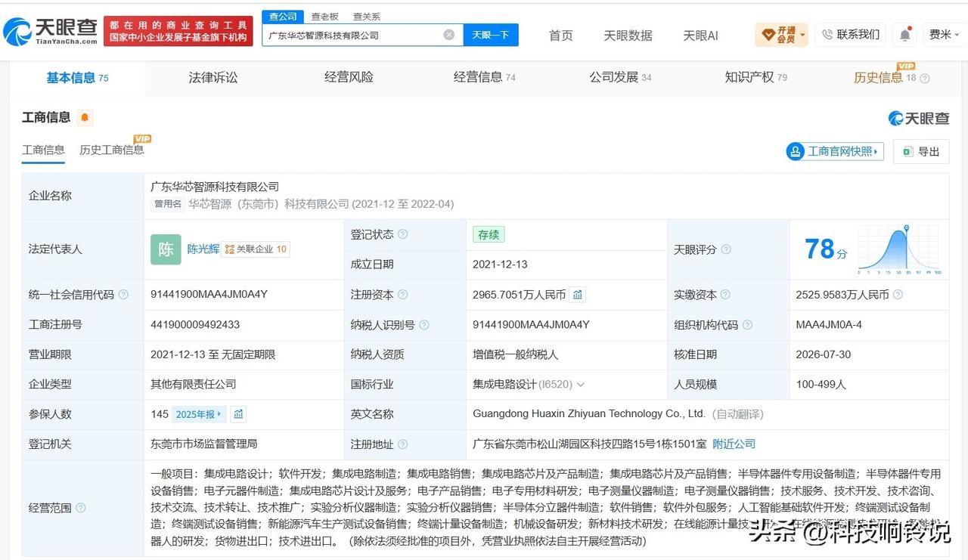Image resolution: width=968 pixels, height=560 pixels.
Task: Click the help icon beside 历史信息
Action: pos(924,78)
